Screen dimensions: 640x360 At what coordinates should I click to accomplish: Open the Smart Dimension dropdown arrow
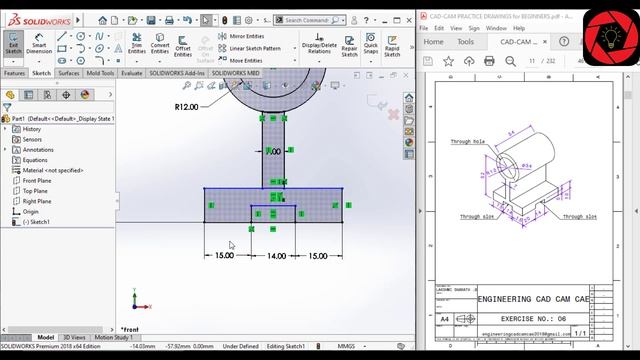39,62
